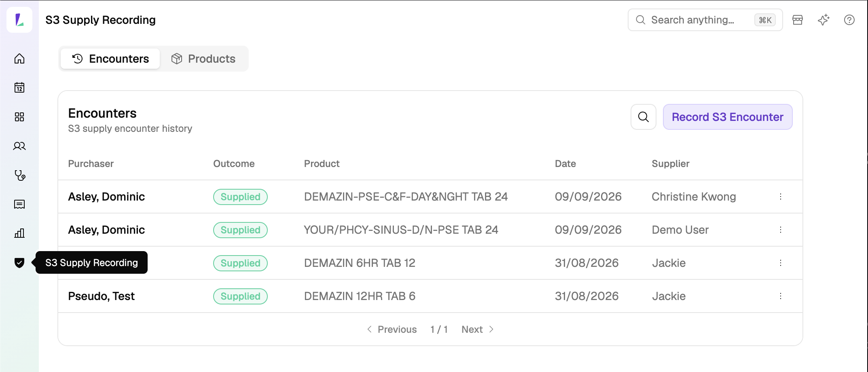Click supplier Christine Kwong

[694, 197]
